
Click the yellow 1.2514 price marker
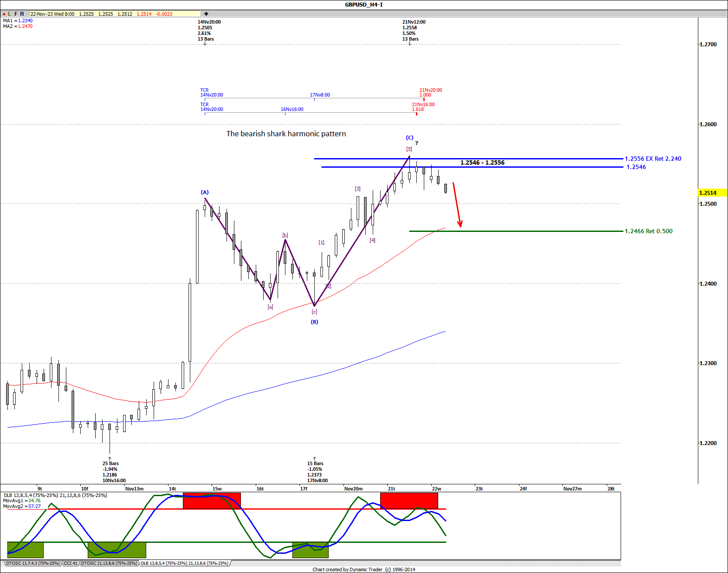point(710,193)
